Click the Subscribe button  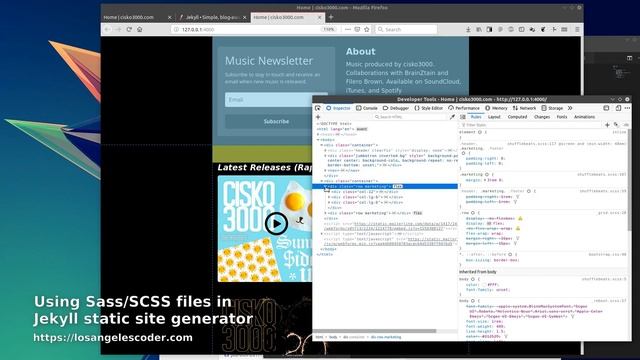coord(276,122)
